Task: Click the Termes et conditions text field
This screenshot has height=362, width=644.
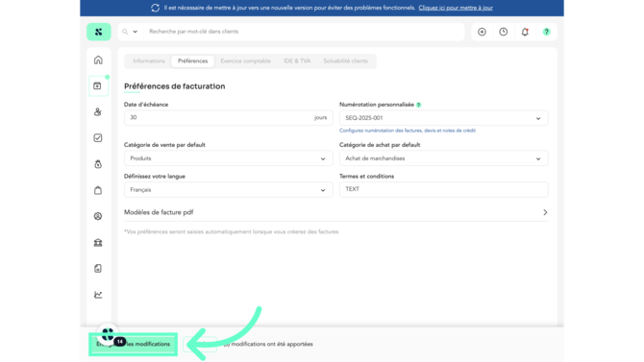Action: (x=443, y=189)
